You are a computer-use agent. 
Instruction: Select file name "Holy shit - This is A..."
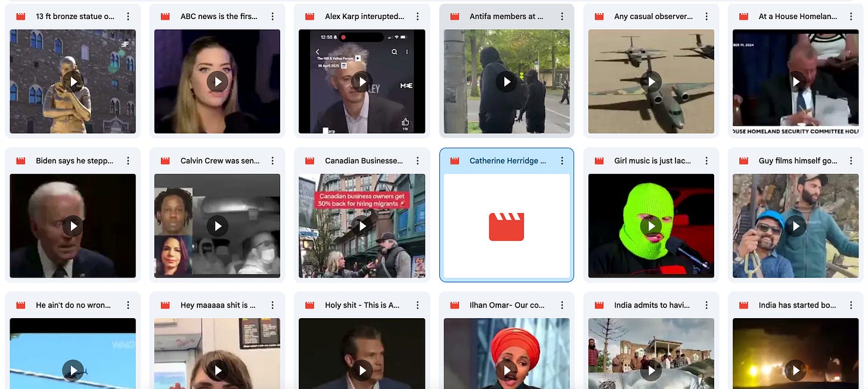362,305
